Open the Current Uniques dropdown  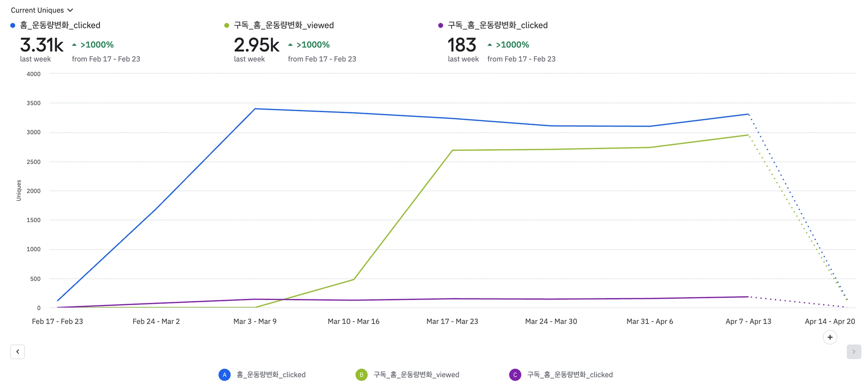(x=37, y=10)
